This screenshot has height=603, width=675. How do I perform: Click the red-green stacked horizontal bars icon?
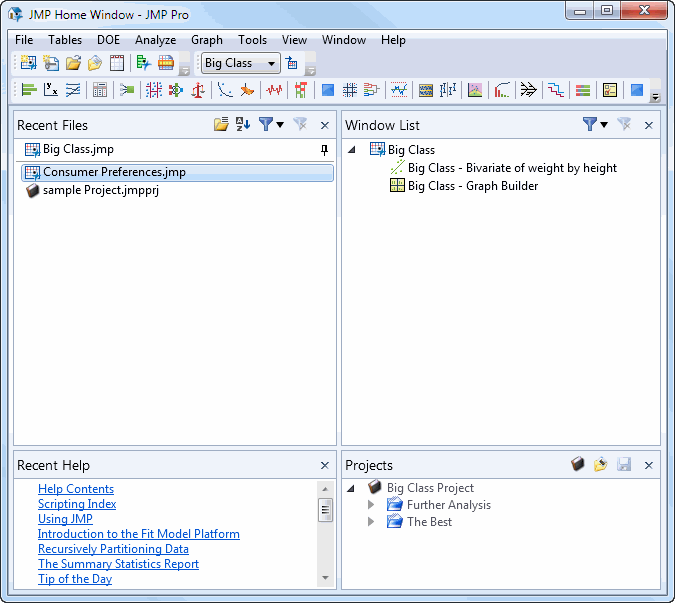(x=583, y=90)
